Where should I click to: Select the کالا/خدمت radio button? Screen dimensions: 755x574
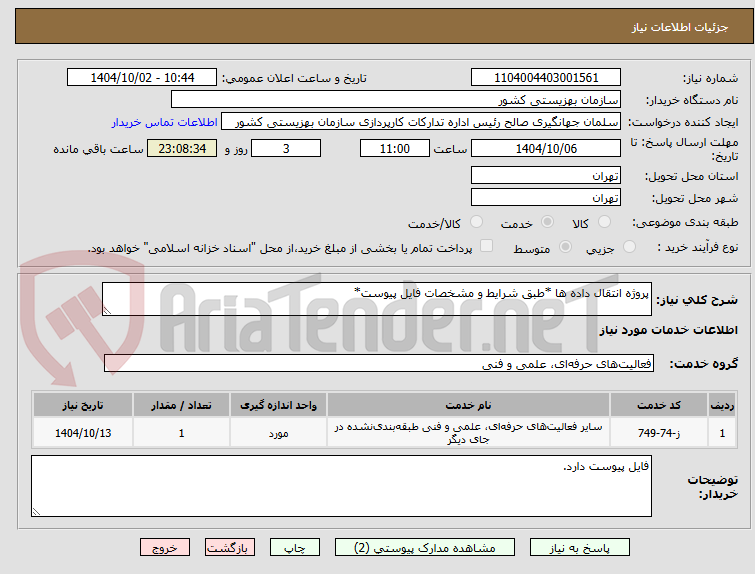[x=476, y=222]
